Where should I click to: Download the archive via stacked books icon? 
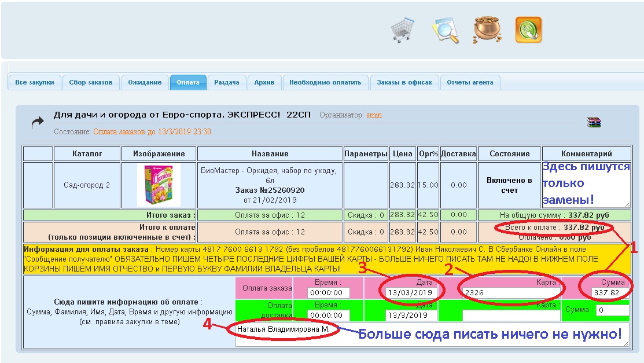pyautogui.click(x=594, y=122)
